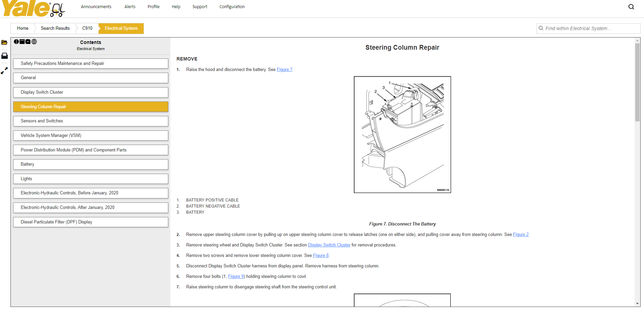Open the Announcements menu

tap(96, 7)
